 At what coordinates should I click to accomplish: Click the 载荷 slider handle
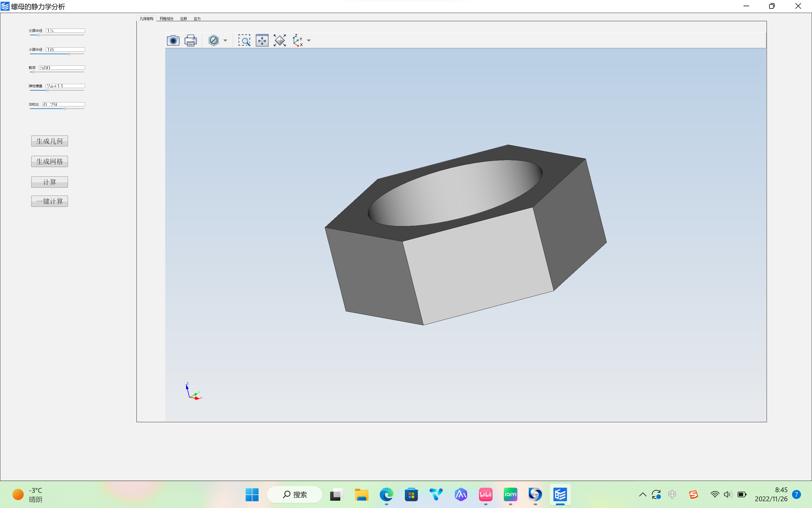coord(34,72)
